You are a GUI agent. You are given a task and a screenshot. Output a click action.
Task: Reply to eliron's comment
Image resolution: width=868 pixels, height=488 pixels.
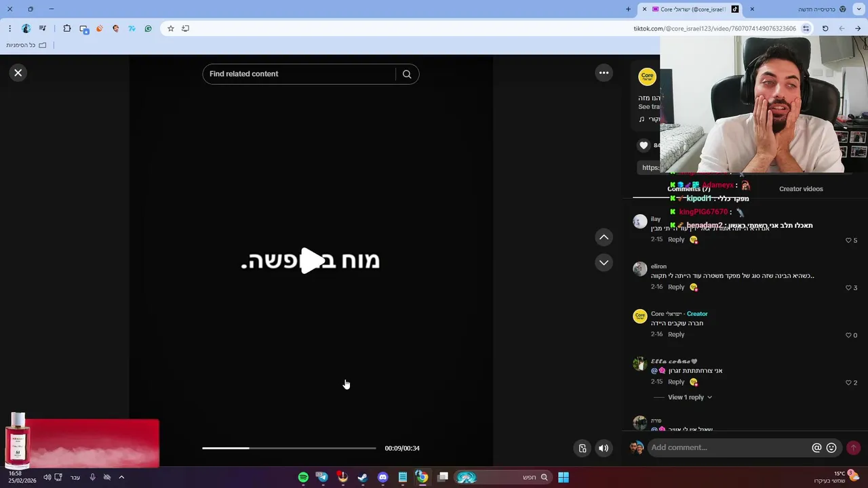point(676,287)
